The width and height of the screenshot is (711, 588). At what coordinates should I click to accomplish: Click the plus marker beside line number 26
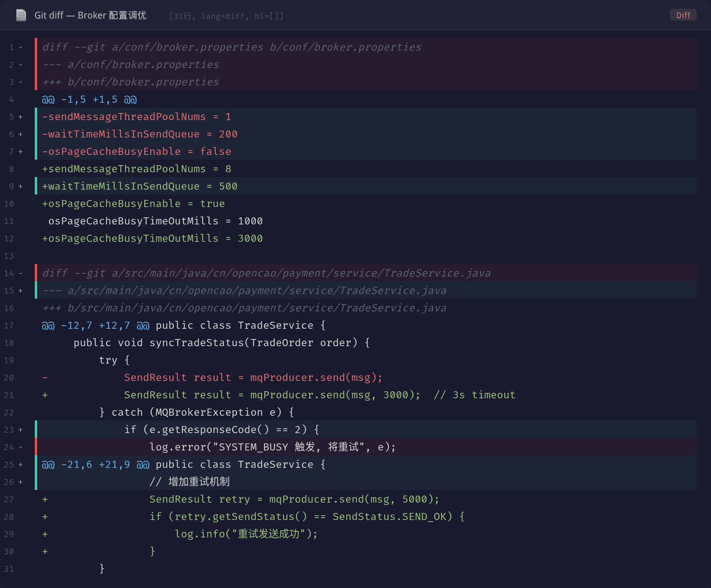[x=21, y=482]
